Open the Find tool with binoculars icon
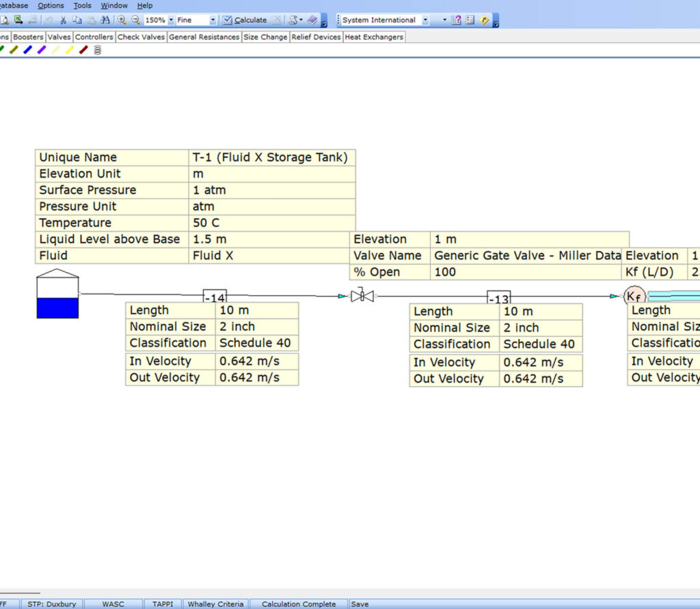700x609 pixels. tap(105, 21)
